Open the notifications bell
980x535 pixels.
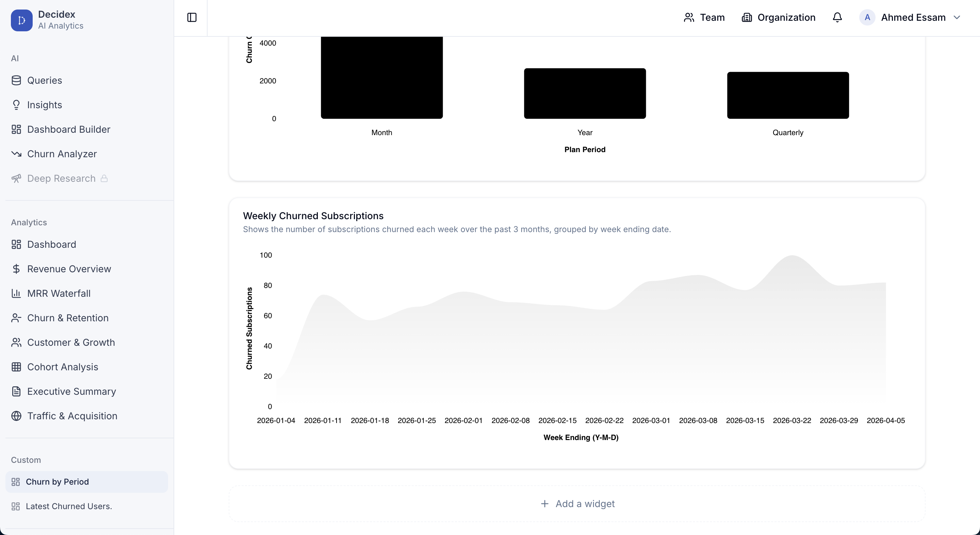coord(837,17)
